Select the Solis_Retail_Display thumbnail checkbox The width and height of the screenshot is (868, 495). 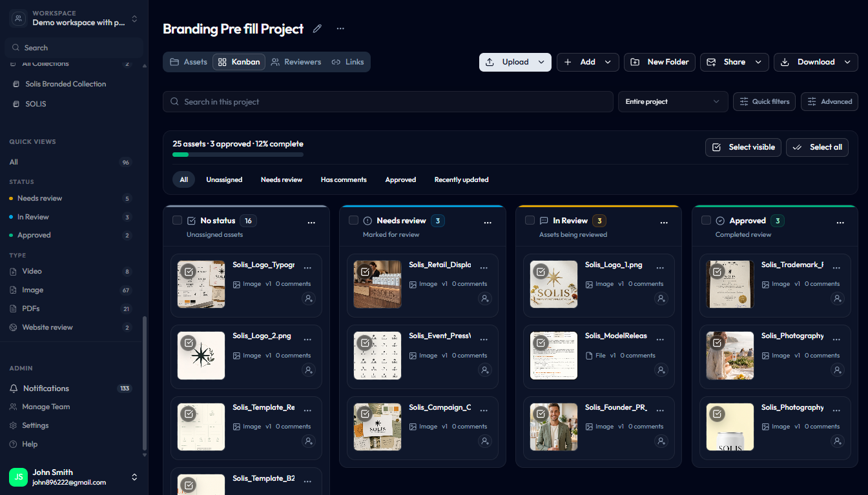click(x=365, y=272)
